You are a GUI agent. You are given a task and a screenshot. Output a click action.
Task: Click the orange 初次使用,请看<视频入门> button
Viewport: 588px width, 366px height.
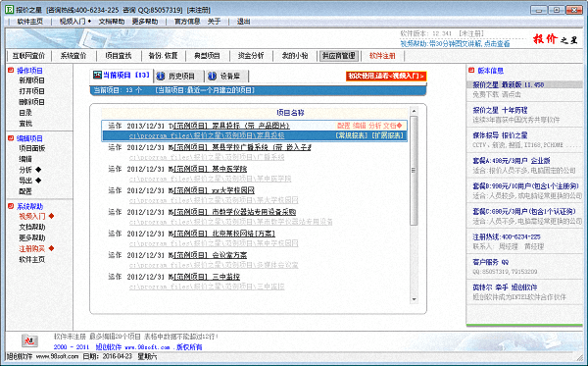(x=386, y=76)
